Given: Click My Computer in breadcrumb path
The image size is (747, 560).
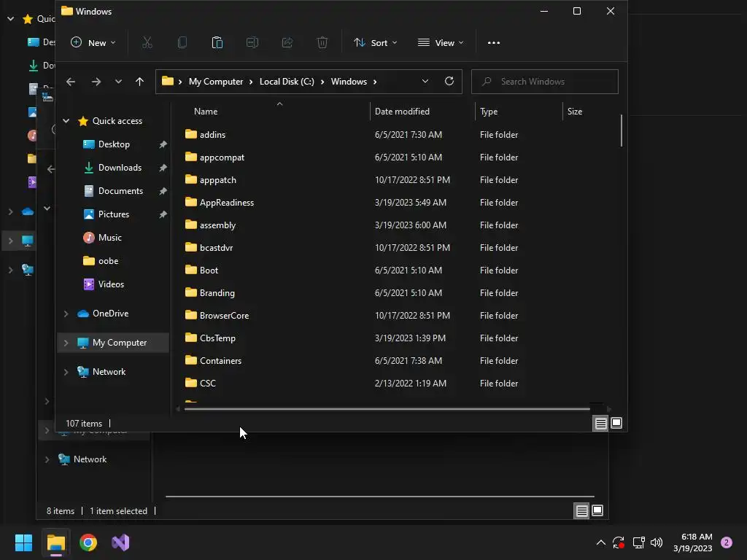Looking at the screenshot, I should 216,82.
